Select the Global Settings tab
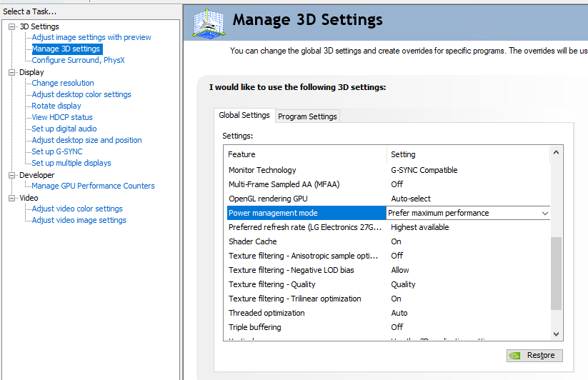The height and width of the screenshot is (380, 588). click(x=244, y=115)
